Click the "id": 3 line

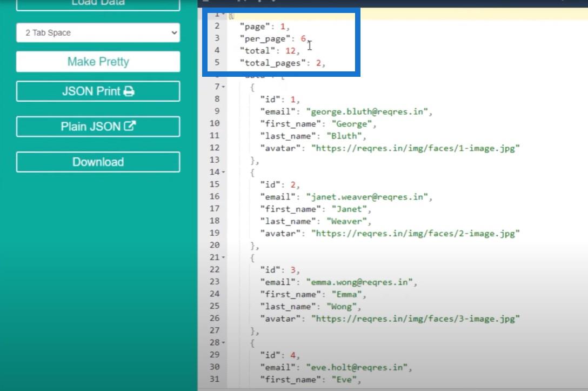[x=280, y=270]
